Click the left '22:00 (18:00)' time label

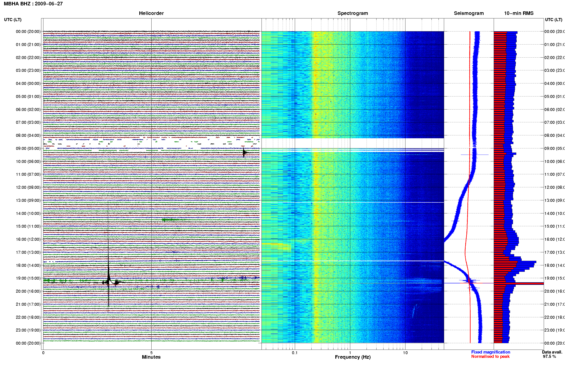pos(28,317)
